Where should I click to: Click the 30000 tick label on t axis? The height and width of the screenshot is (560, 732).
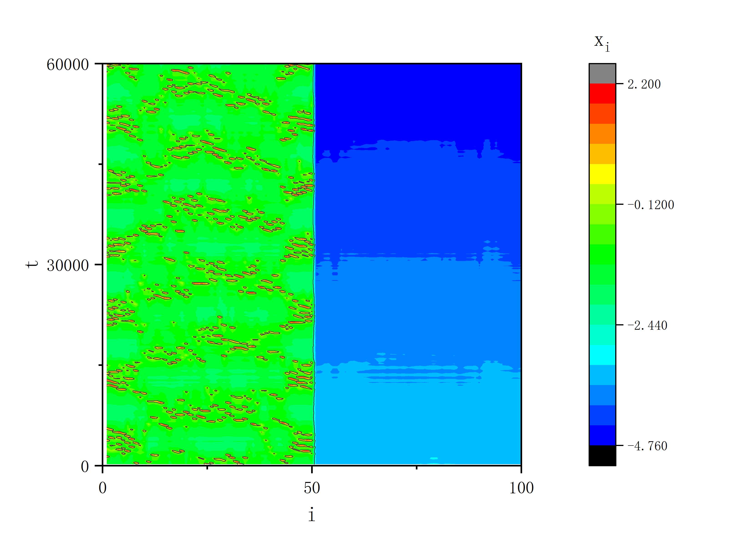(x=68, y=266)
